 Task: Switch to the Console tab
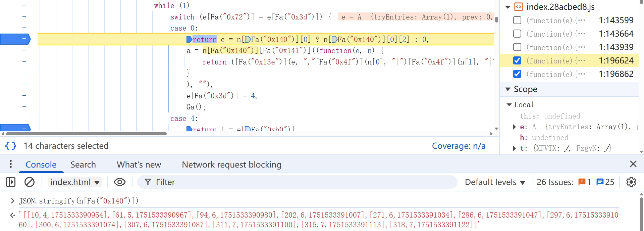pyautogui.click(x=41, y=165)
